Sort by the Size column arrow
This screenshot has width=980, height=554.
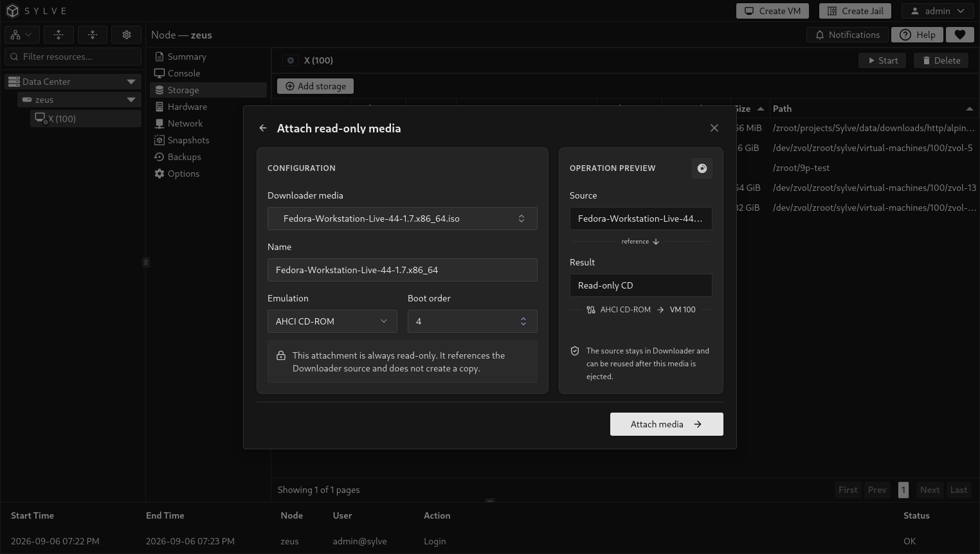761,109
